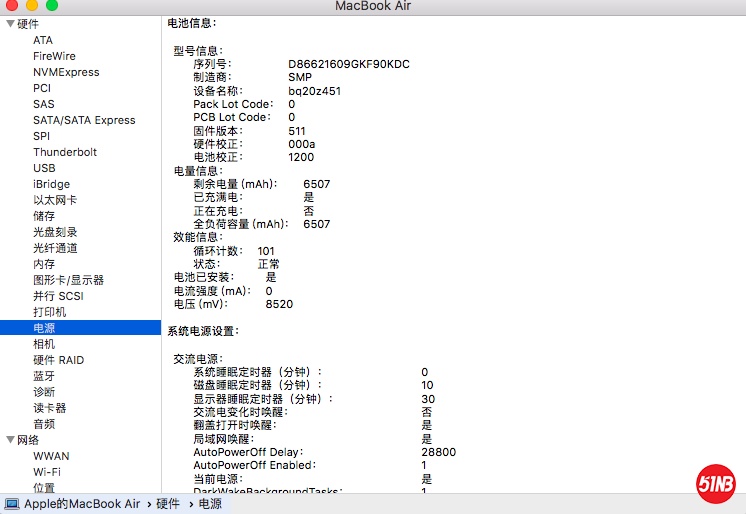Click the battery serial number value
The image size is (746, 514).
click(349, 64)
